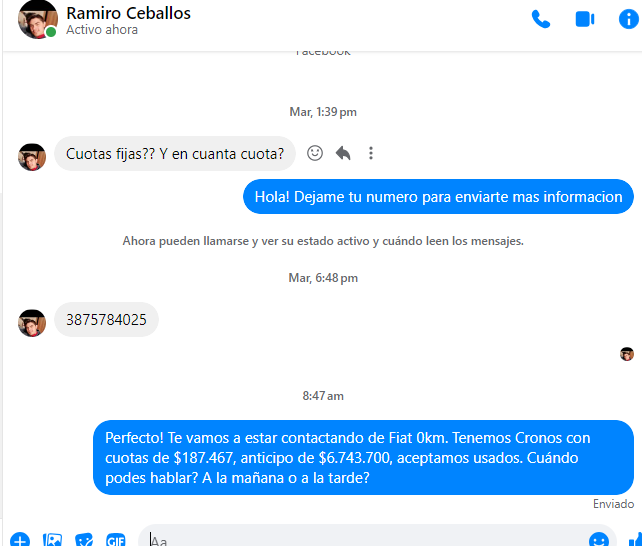Image resolution: width=642 pixels, height=546 pixels.
Task: Click the small seen-receipt avatar
Action: point(626,354)
